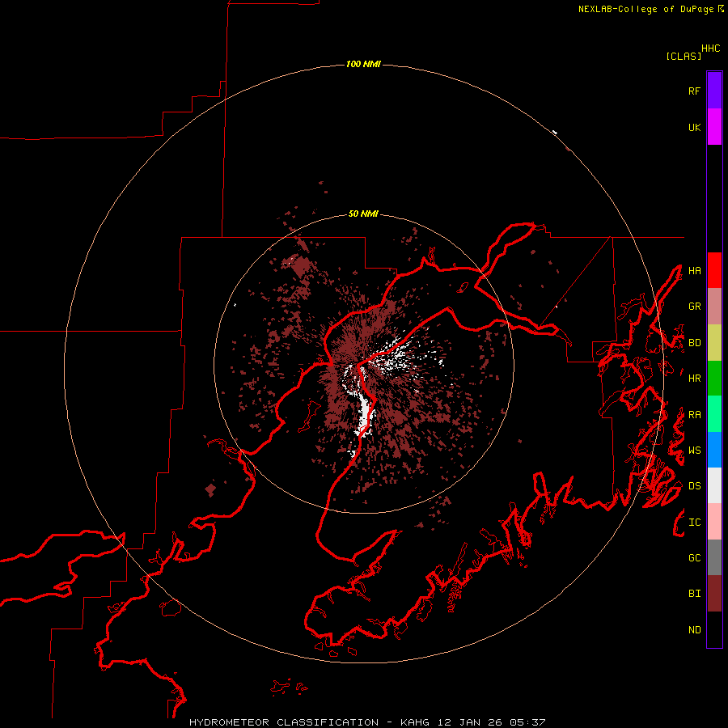The image size is (728, 728).
Task: Click the HR legend label
Action: click(694, 379)
